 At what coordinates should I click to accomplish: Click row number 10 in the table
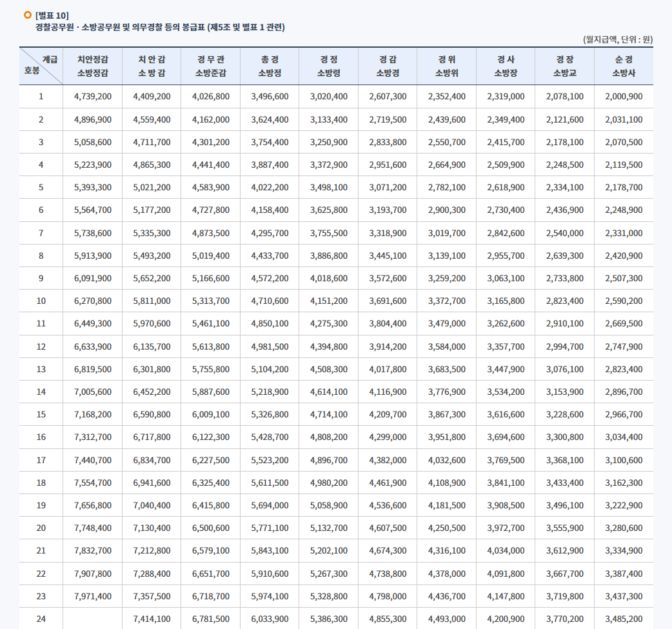point(41,299)
